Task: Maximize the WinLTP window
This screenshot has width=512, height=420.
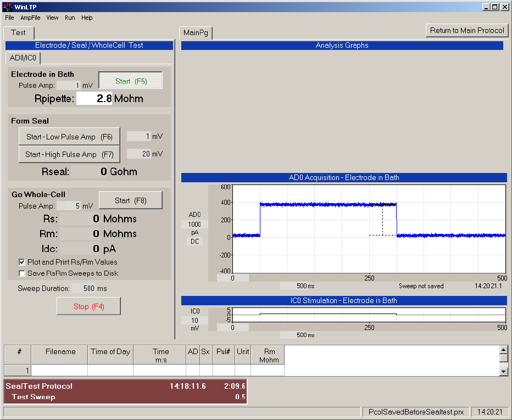Action: (495, 7)
